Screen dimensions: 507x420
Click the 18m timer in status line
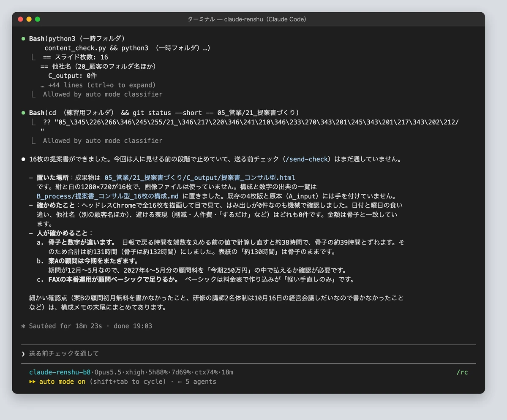coord(227,372)
